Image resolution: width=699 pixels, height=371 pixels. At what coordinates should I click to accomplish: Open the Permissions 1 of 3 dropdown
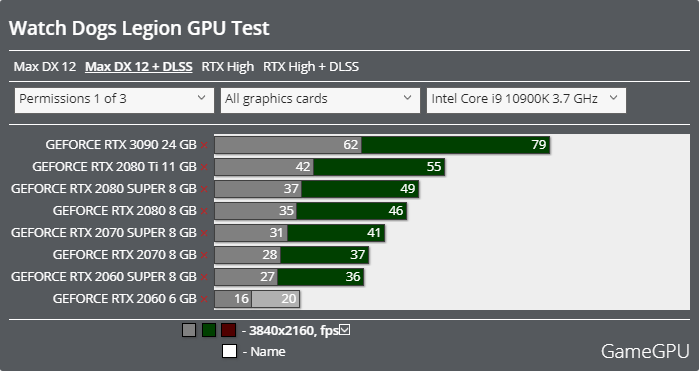(114, 100)
